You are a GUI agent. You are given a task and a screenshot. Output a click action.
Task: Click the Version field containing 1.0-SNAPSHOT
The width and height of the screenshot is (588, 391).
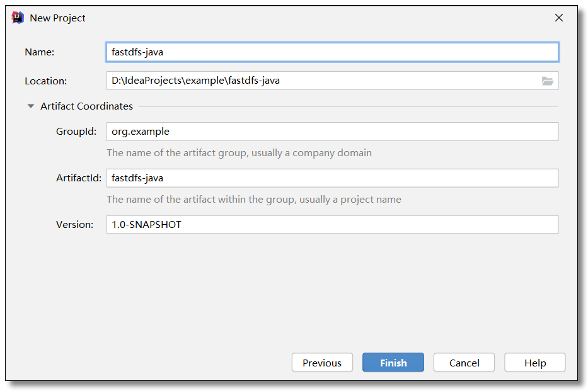click(x=331, y=225)
